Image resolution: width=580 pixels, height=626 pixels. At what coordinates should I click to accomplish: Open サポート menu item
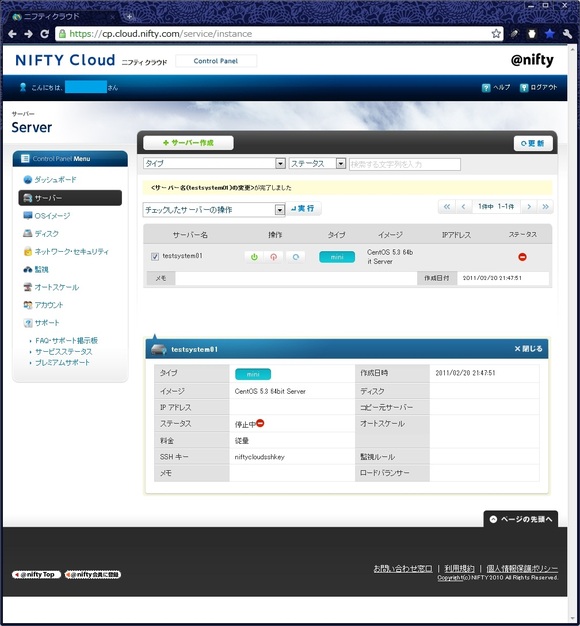(42, 323)
